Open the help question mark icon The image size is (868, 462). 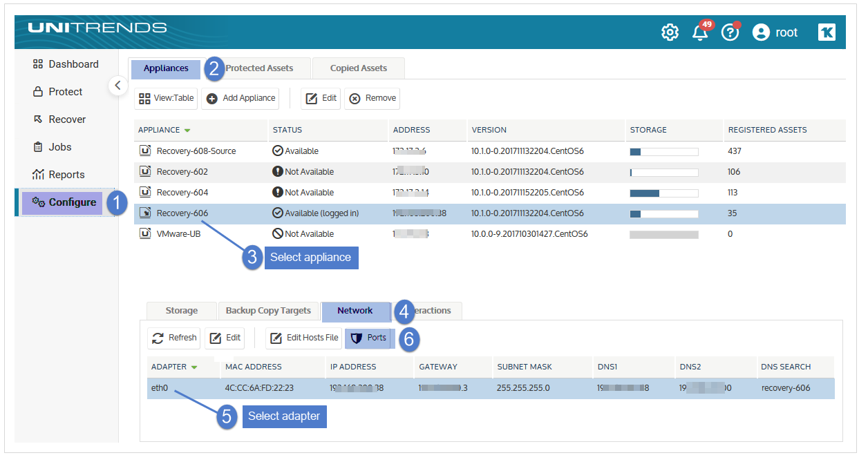(x=730, y=32)
